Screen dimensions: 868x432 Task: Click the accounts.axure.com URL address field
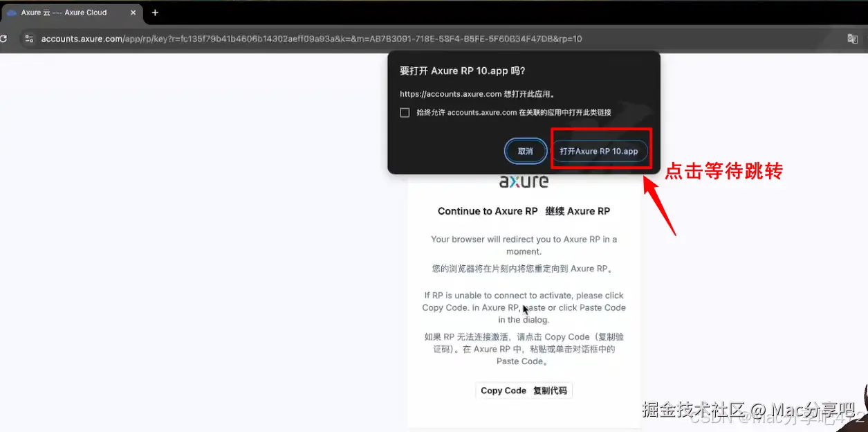[311, 39]
